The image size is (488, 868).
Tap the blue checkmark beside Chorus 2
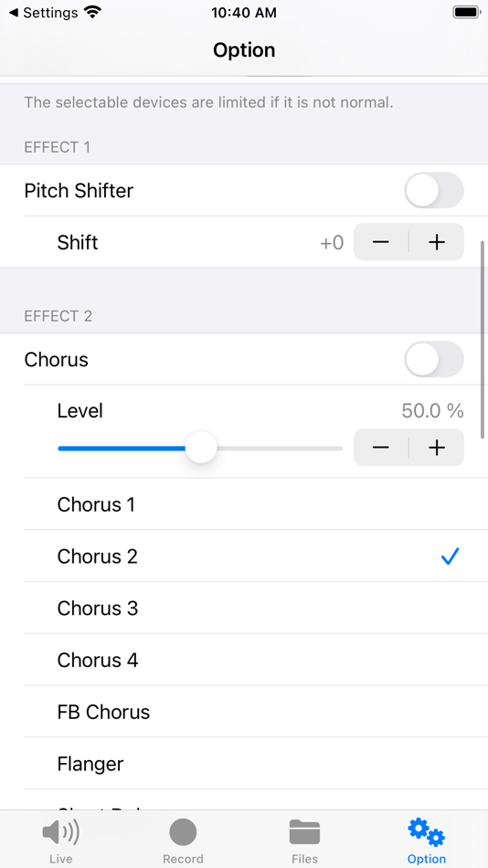[x=450, y=556]
